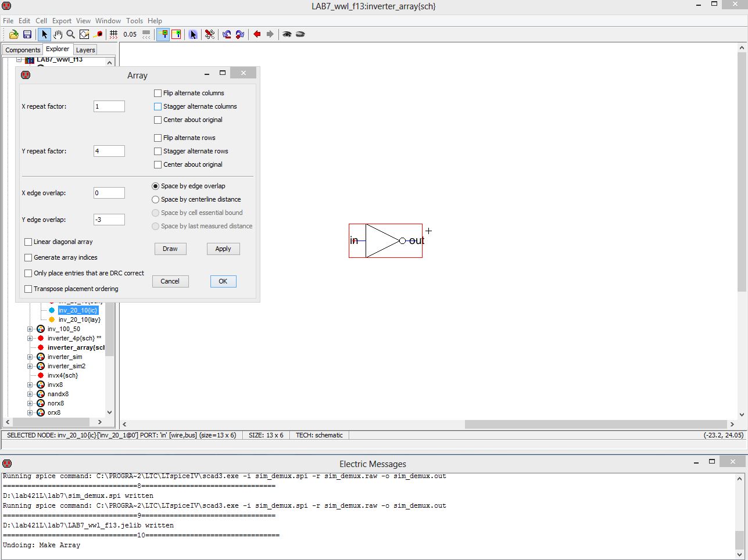Choose Space by centerline distance radio
The image size is (748, 560).
[x=155, y=199]
